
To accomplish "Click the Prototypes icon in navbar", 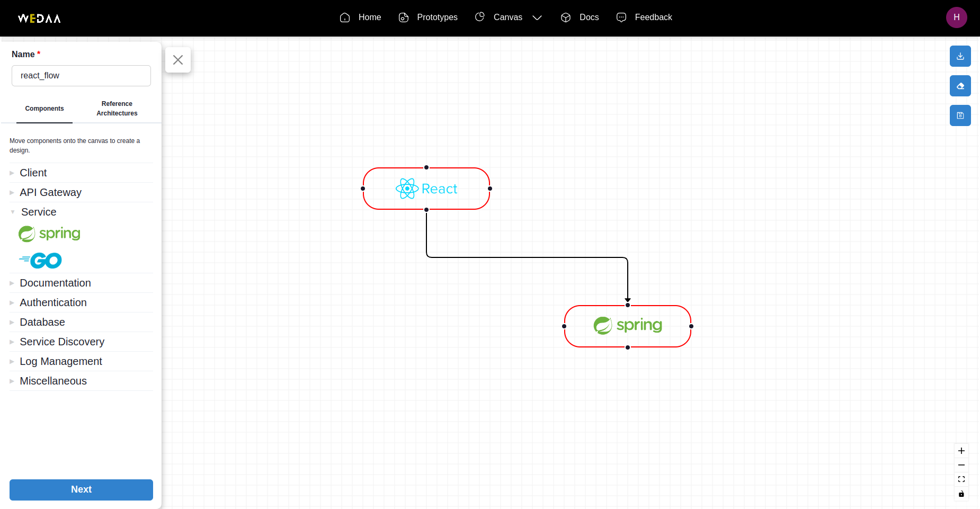I will pyautogui.click(x=404, y=17).
